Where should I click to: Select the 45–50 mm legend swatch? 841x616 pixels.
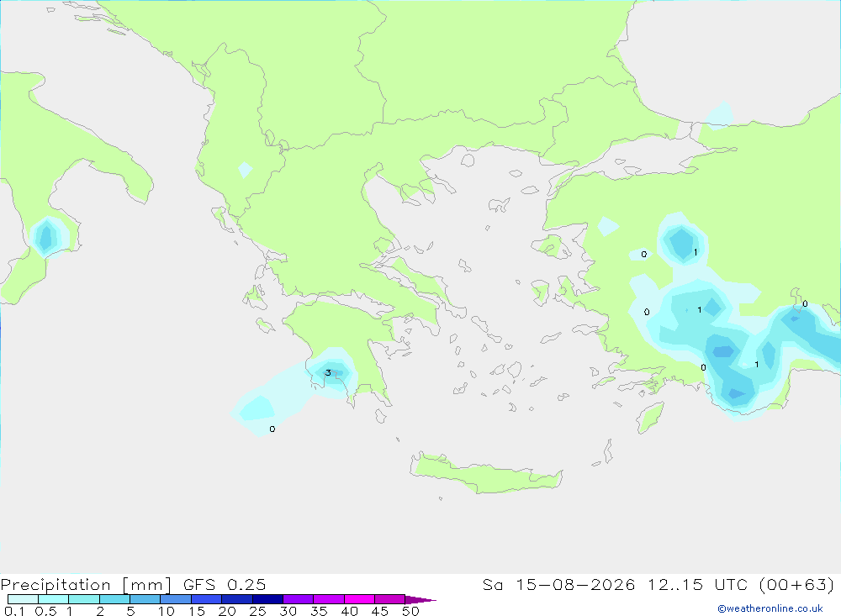coord(390,599)
